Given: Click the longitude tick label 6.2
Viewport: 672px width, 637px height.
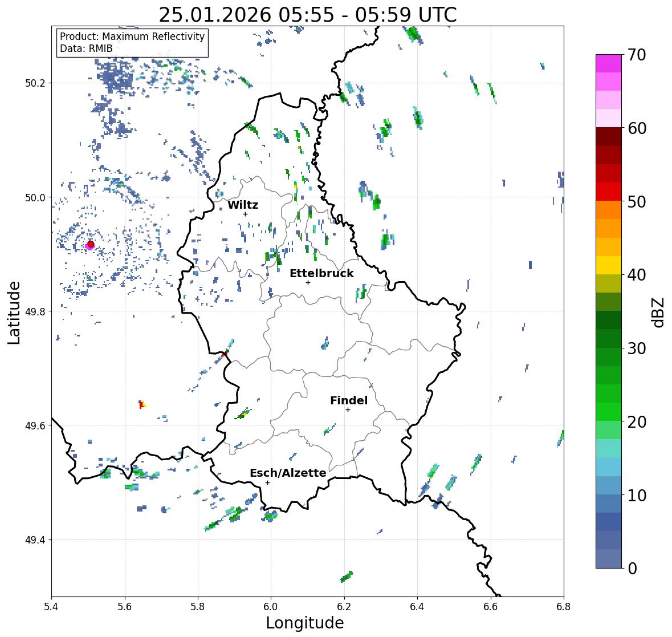Looking at the screenshot, I should [x=344, y=606].
